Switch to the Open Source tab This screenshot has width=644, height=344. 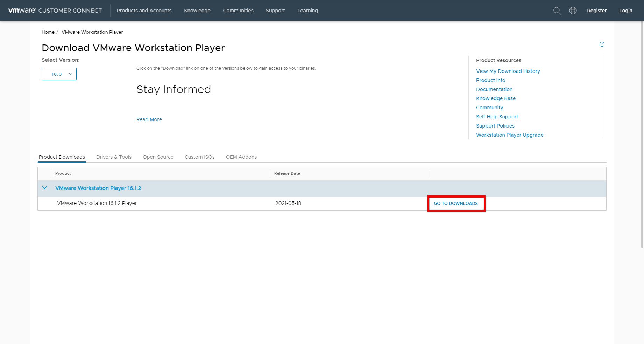(x=158, y=157)
